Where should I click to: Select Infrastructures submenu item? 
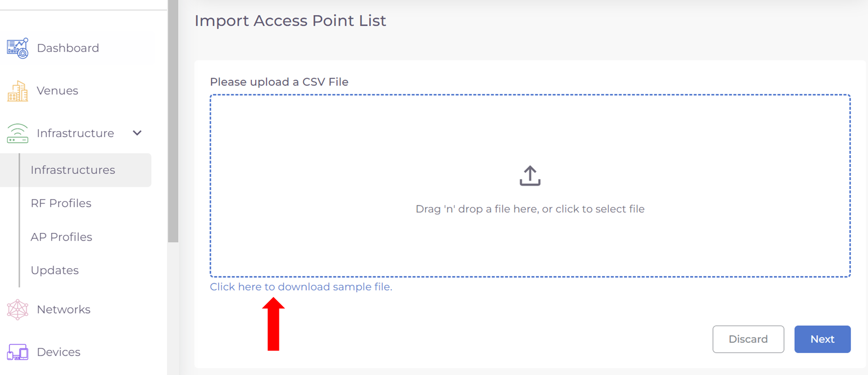pyautogui.click(x=73, y=170)
